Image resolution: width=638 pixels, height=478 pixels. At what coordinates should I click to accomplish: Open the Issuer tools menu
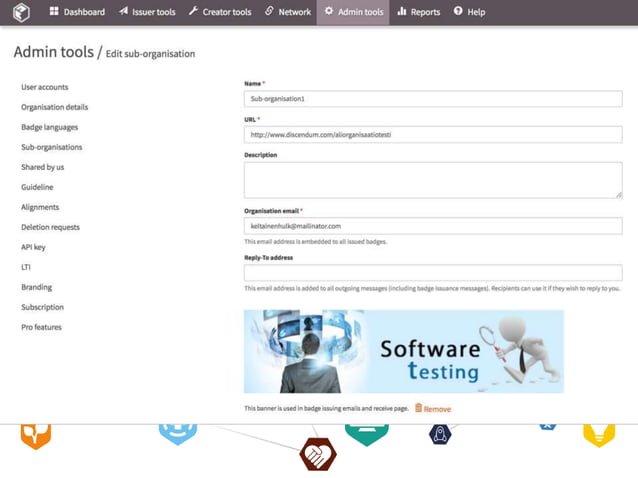point(147,12)
